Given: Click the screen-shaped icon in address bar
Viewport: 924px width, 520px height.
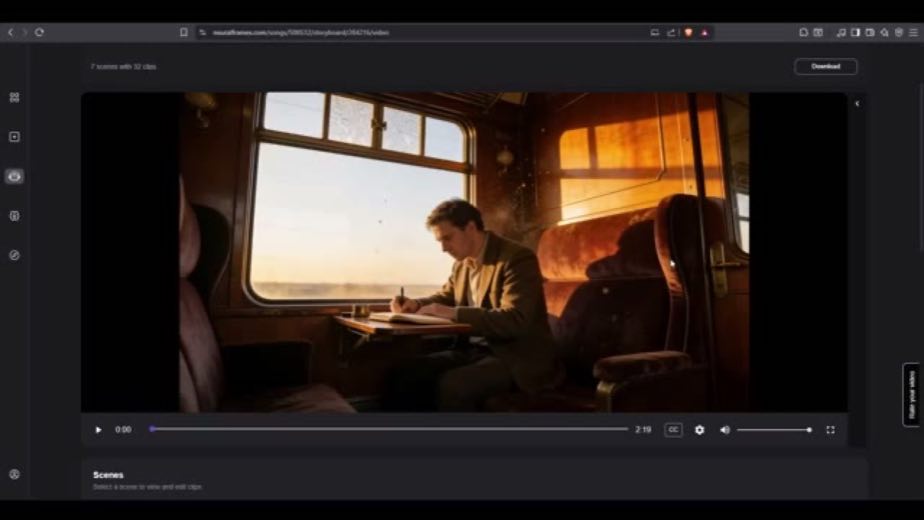Looking at the screenshot, I should pos(655,32).
